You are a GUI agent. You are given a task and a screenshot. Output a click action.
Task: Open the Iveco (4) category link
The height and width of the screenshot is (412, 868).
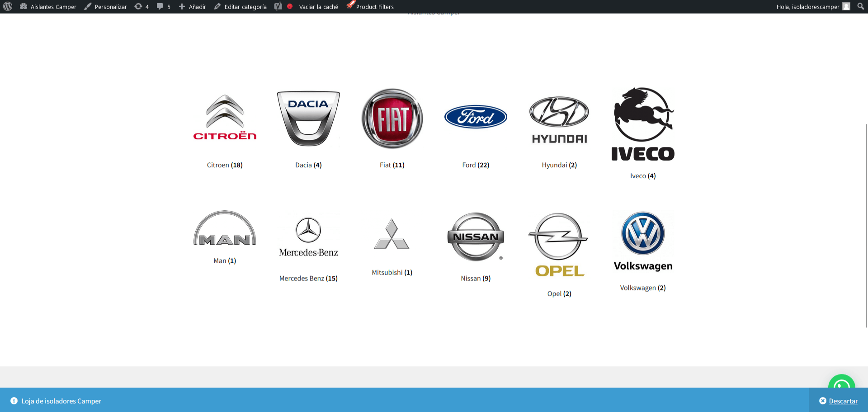[x=643, y=176]
